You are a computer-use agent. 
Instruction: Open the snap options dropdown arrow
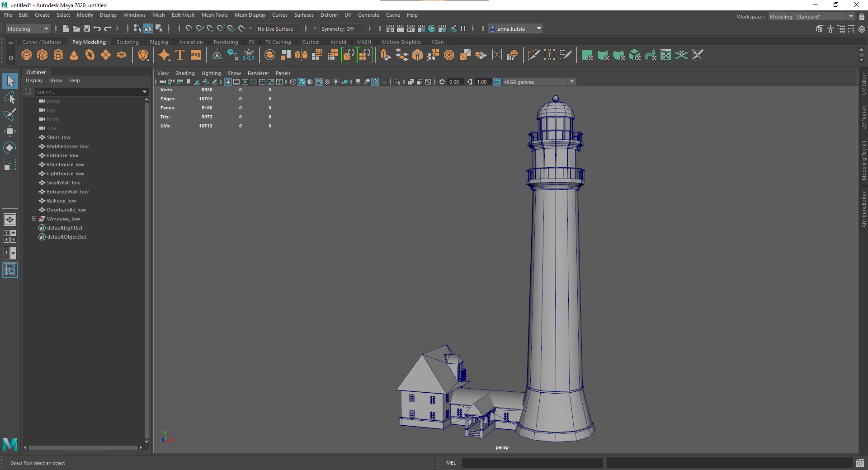click(250, 28)
